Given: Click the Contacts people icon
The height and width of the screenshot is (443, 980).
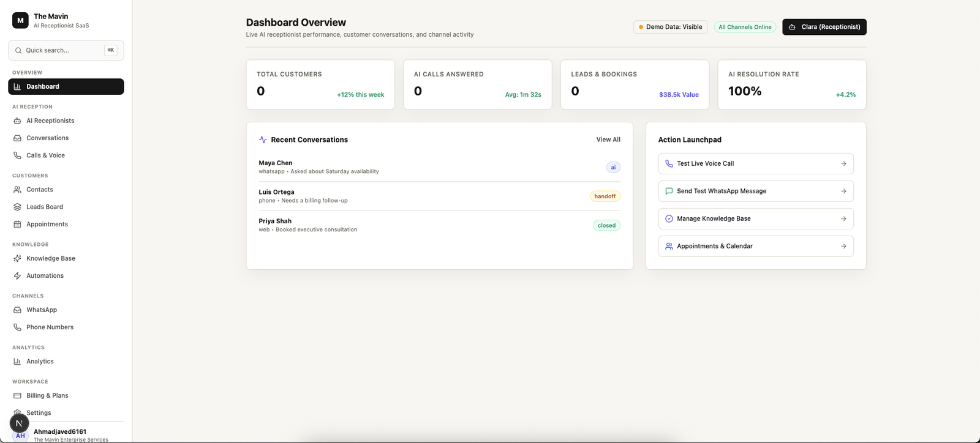Looking at the screenshot, I should click(17, 190).
